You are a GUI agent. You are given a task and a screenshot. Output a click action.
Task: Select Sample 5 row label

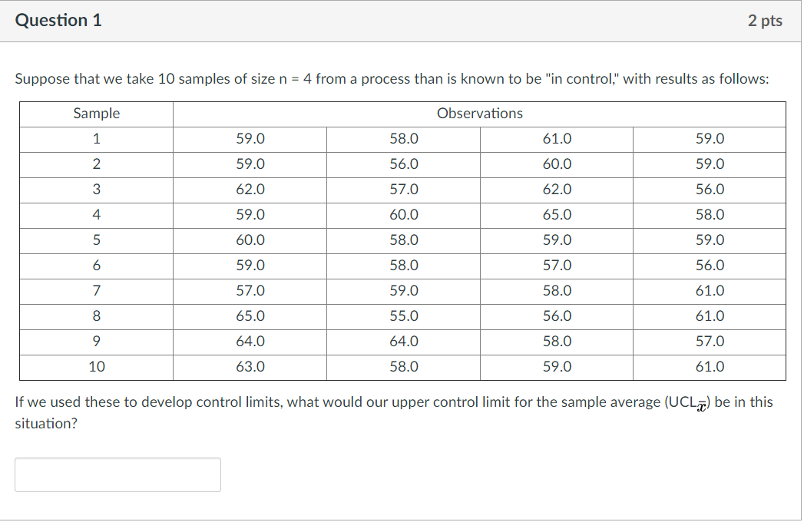96,240
